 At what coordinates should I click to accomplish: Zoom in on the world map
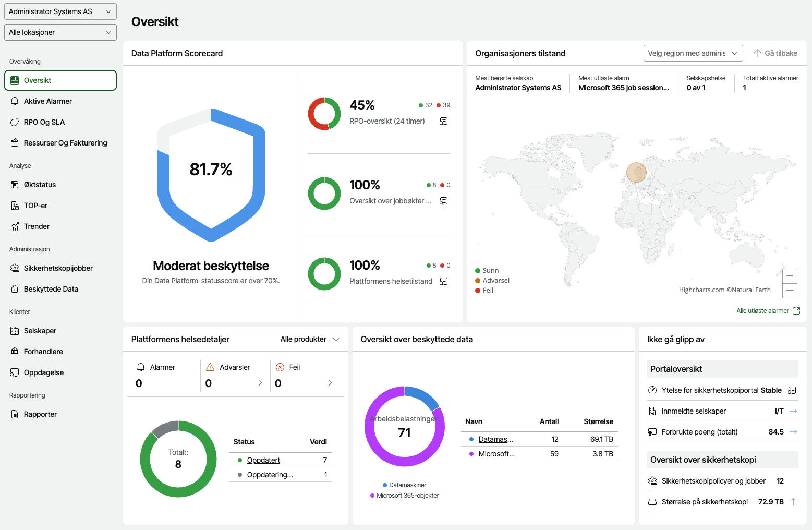(x=790, y=276)
